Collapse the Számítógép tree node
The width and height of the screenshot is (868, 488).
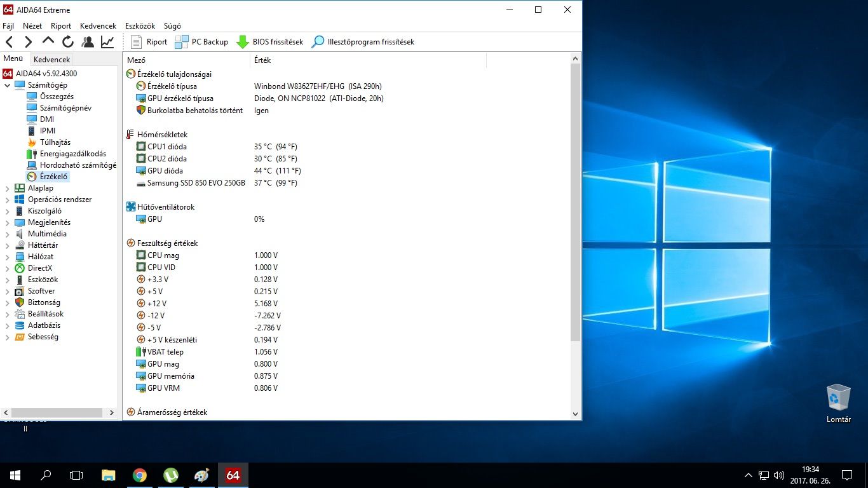click(8, 85)
